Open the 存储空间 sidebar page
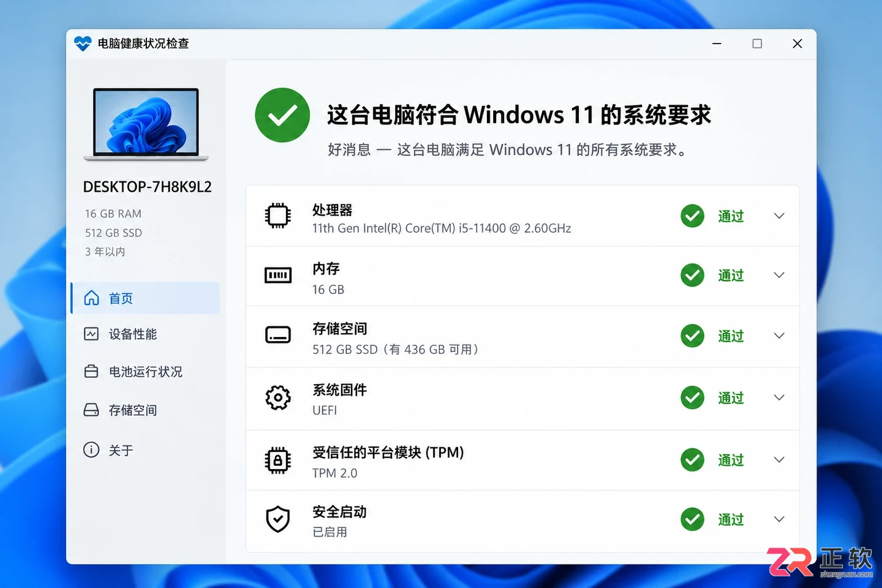The height and width of the screenshot is (588, 882). click(145, 410)
